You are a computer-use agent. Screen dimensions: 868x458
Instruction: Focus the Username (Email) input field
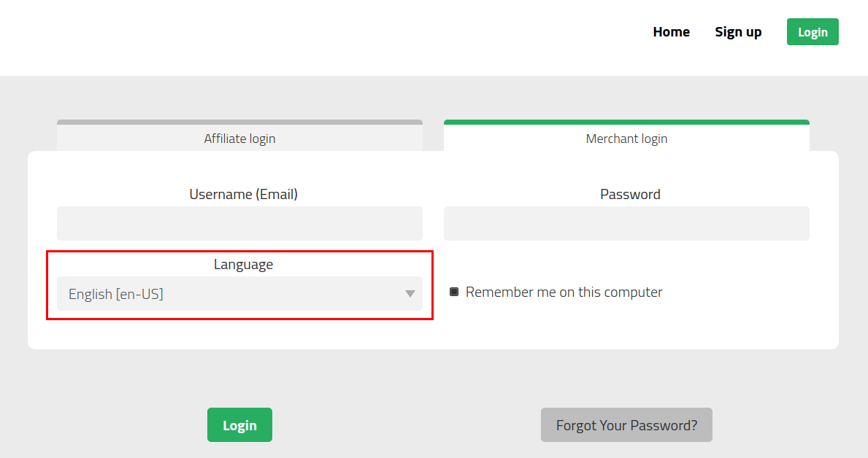(x=239, y=223)
